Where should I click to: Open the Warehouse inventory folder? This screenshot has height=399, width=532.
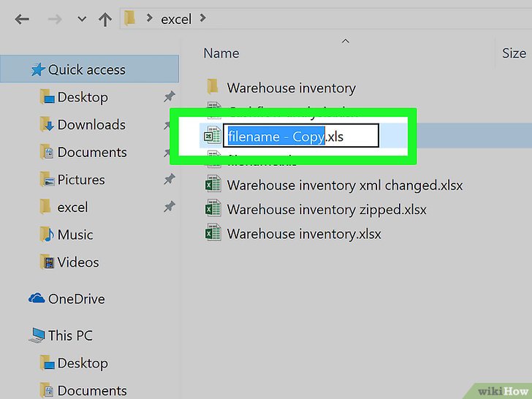coord(291,88)
